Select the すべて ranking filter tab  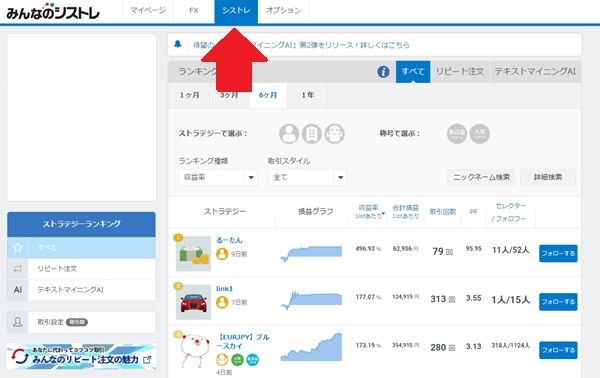(413, 72)
